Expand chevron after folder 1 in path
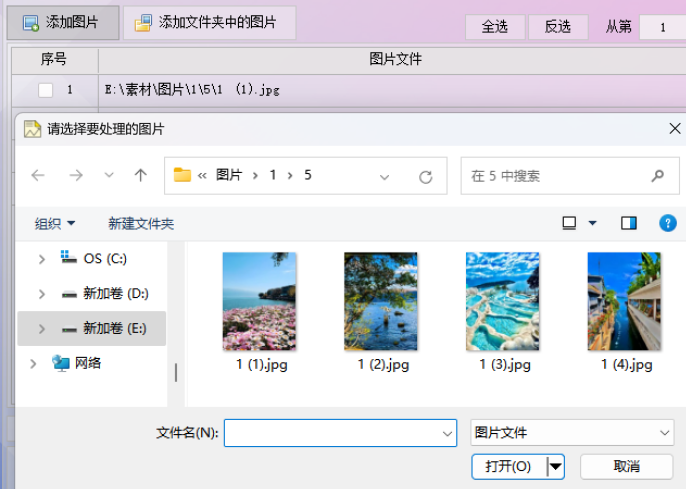687x489 pixels. pos(290,176)
